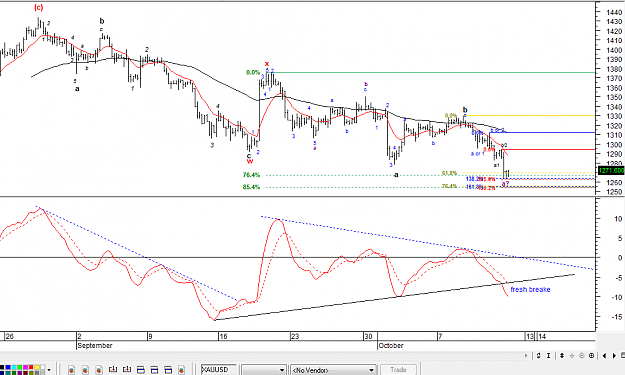Click the black left-pointing triangle icon
Screen dimensions: 625x375
click(605, 355)
